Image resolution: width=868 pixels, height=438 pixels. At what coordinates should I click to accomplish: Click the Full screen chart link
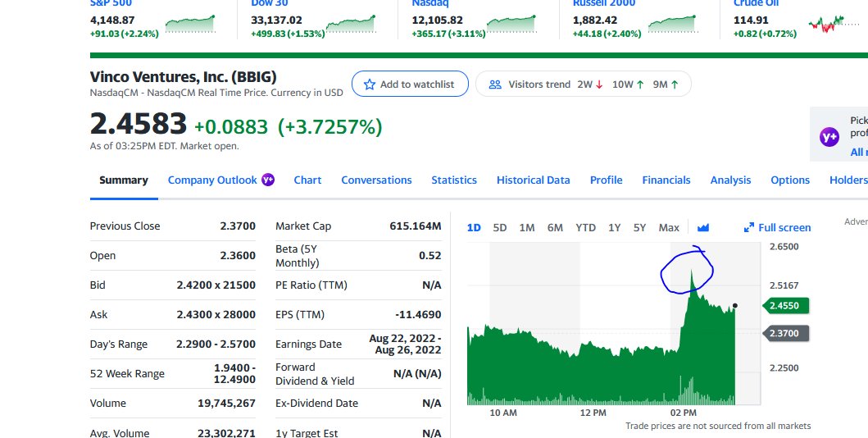click(x=777, y=227)
